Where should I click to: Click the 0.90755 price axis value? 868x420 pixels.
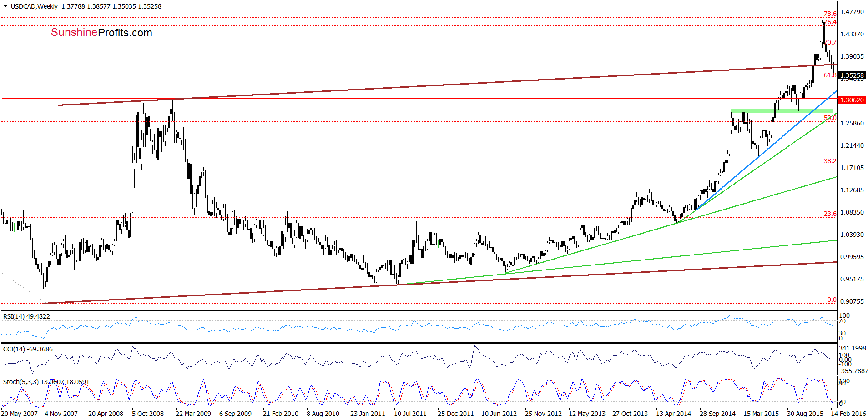(852, 301)
